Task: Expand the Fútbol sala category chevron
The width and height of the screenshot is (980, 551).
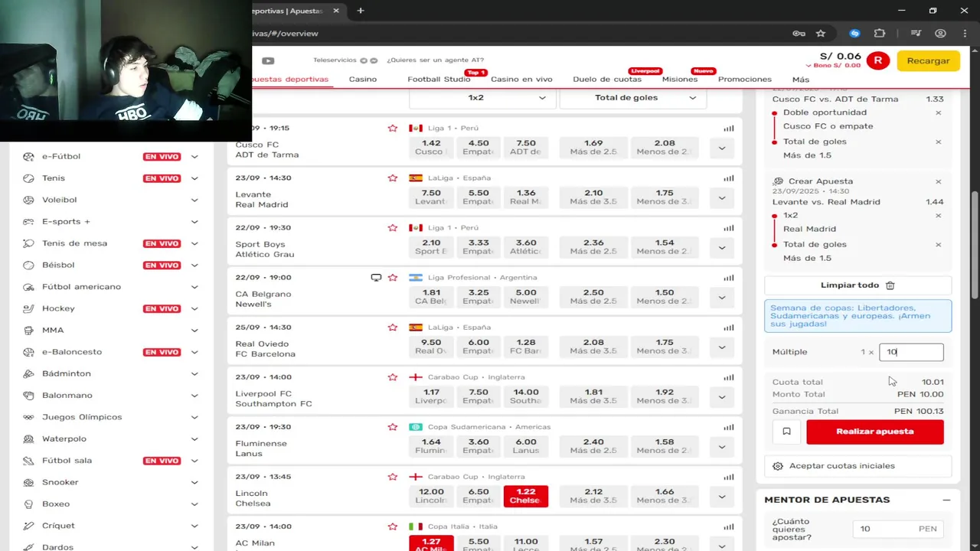Action: (194, 461)
